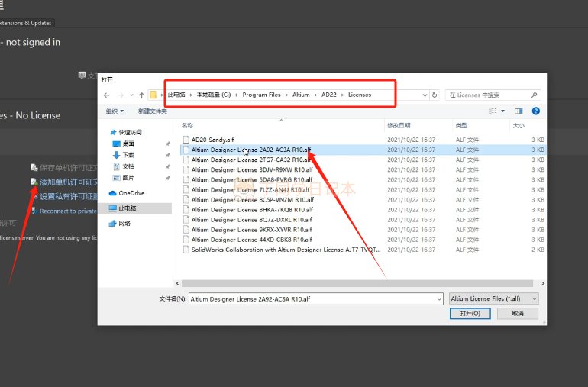
Task: Click the 文件名 filename input field
Action: [x=312, y=299]
